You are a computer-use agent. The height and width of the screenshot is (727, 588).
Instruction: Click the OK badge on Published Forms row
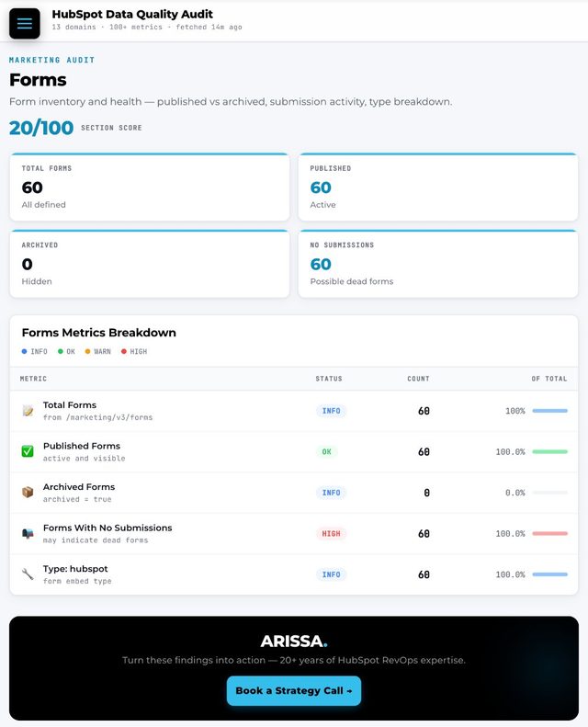click(x=327, y=451)
